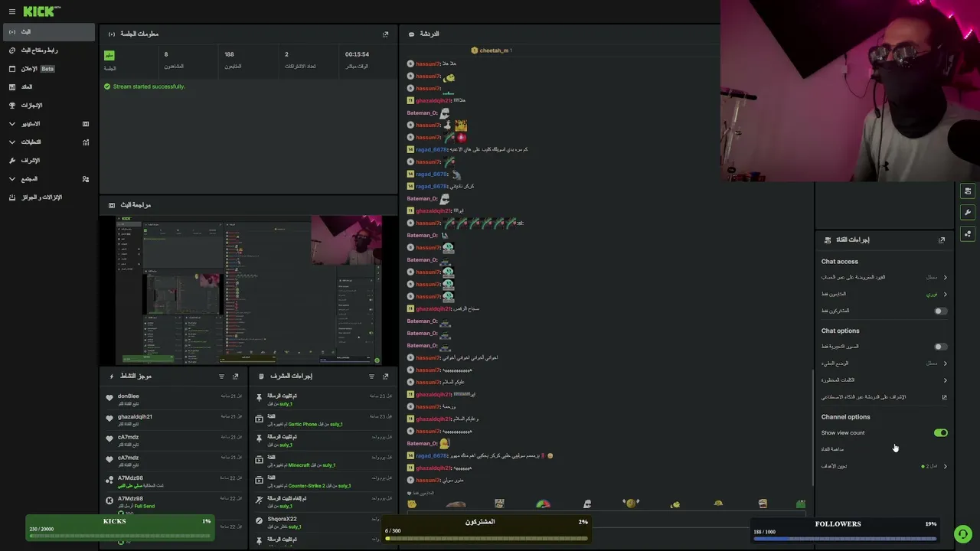Select البث in the sidebar
Viewport: 980px width, 551px height.
48,32
